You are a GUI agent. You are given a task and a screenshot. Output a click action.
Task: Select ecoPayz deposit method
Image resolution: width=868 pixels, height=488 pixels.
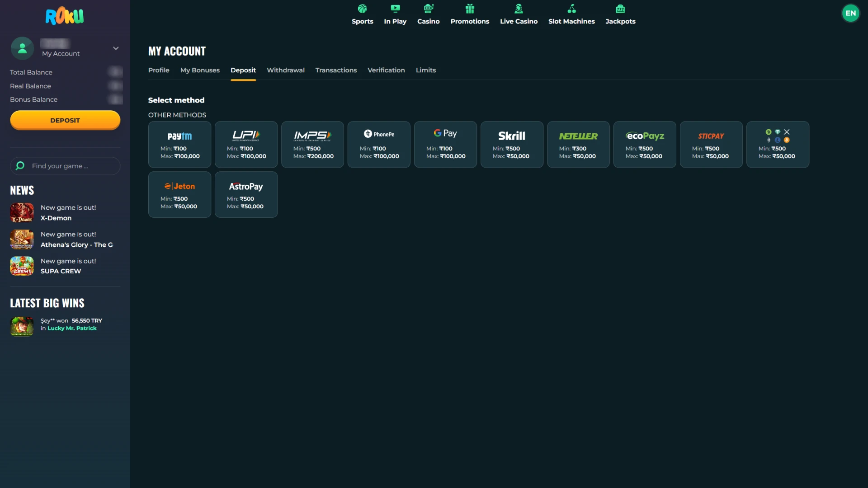tap(645, 145)
